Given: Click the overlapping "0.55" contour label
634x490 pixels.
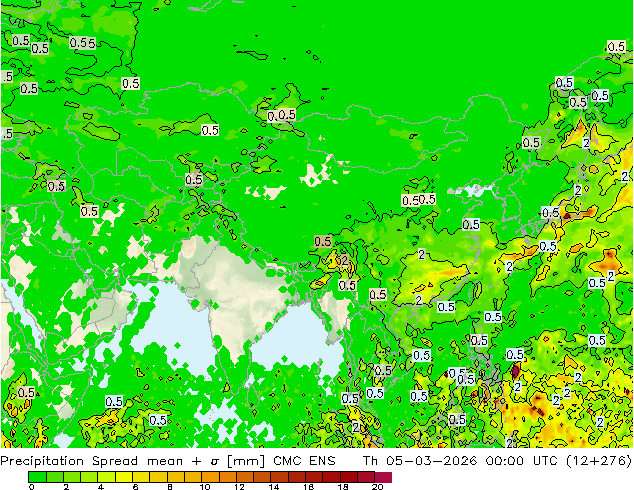Looking at the screenshot, I should [82, 43].
